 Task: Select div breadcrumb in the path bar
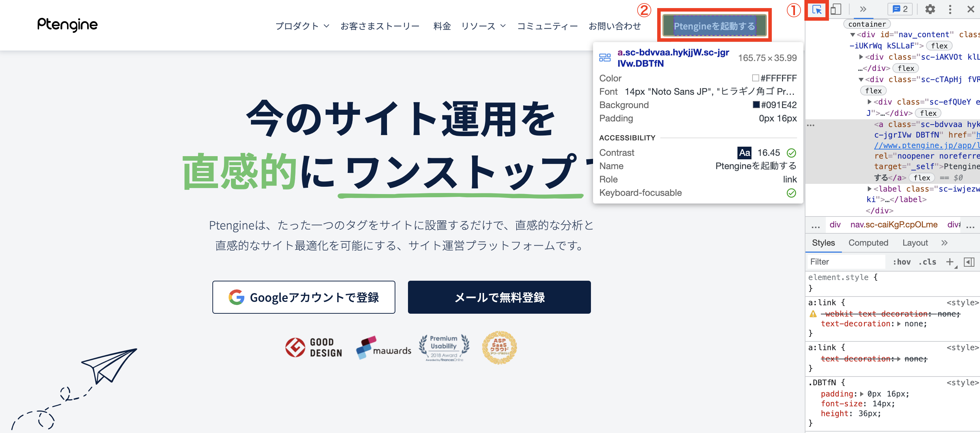coord(835,225)
